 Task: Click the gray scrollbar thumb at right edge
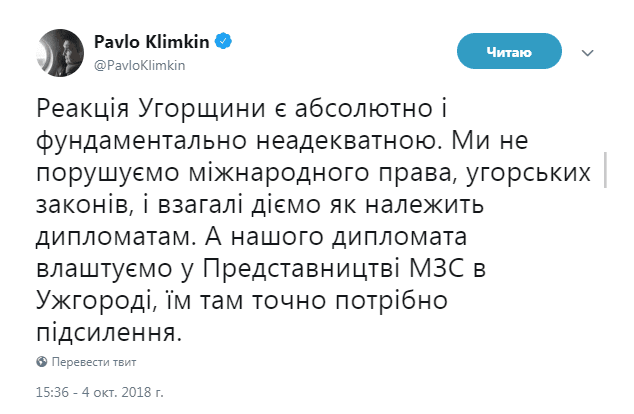pyautogui.click(x=605, y=170)
